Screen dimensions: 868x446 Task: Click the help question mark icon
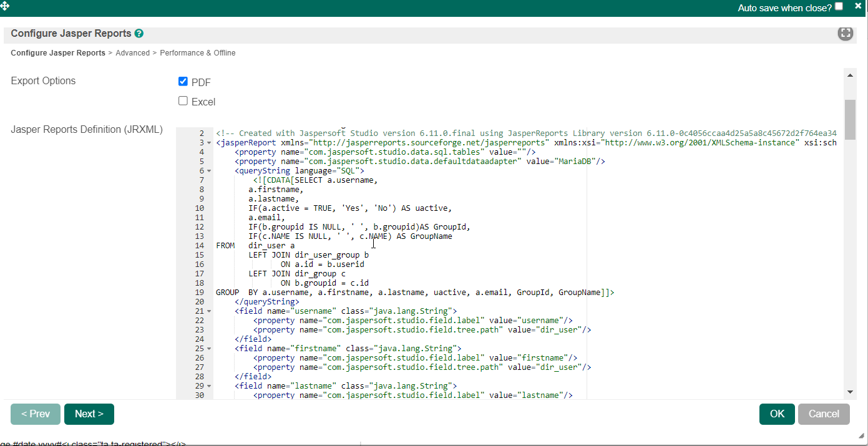(x=139, y=34)
